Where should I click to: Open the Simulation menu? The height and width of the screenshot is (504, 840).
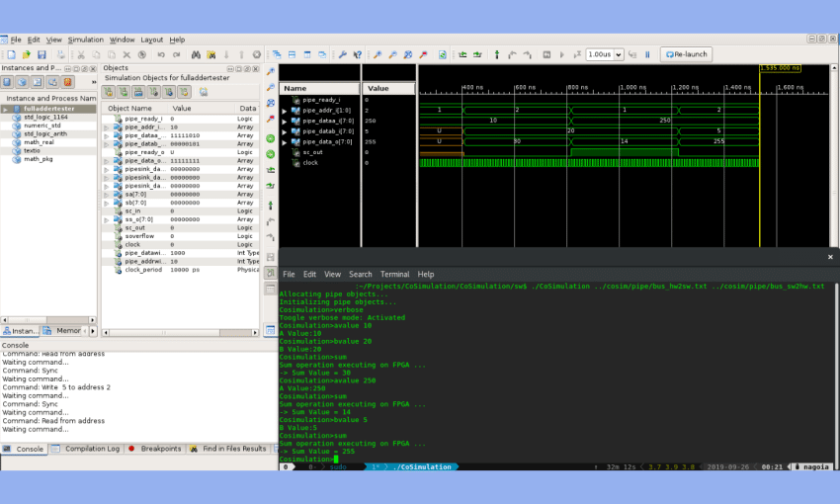pos(85,40)
